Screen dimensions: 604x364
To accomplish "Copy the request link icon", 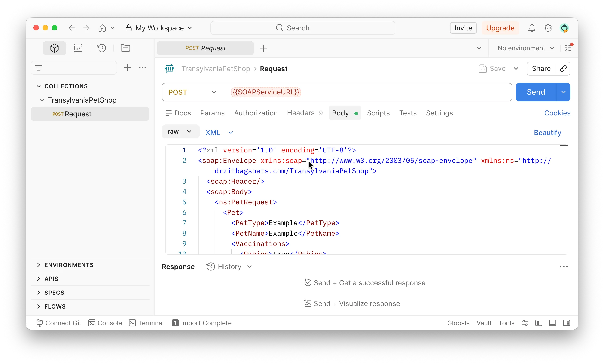I will click(563, 69).
